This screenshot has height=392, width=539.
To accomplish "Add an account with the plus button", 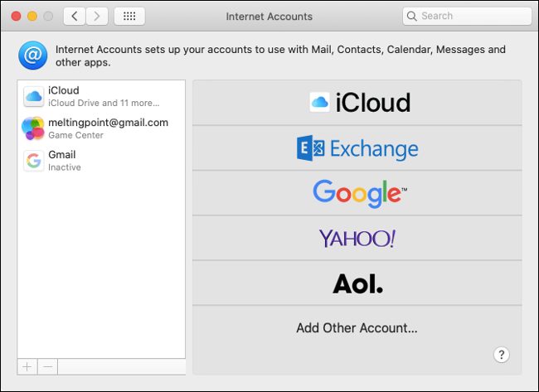I will pos(27,366).
